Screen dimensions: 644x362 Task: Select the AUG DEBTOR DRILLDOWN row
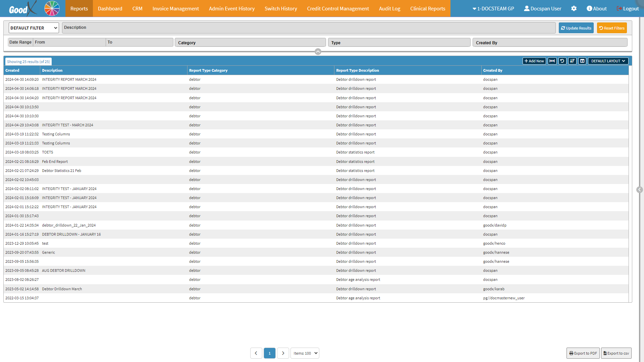[316, 270]
